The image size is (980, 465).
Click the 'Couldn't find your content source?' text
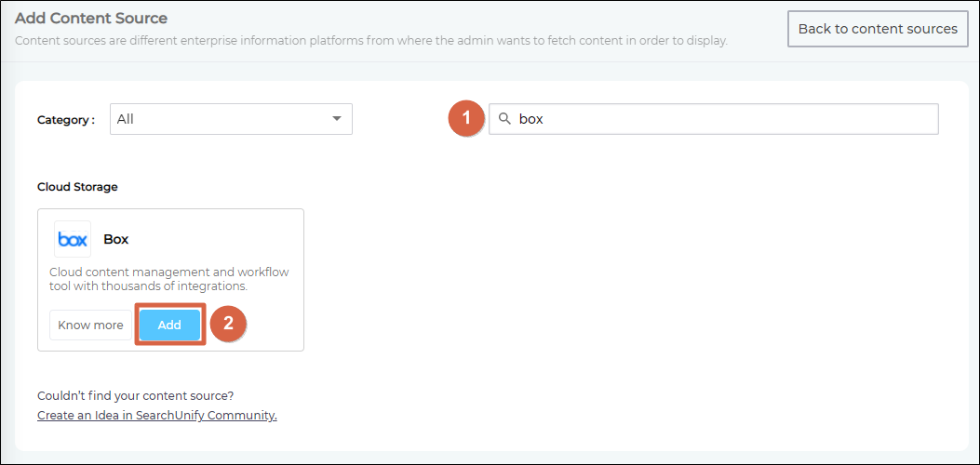pos(135,395)
